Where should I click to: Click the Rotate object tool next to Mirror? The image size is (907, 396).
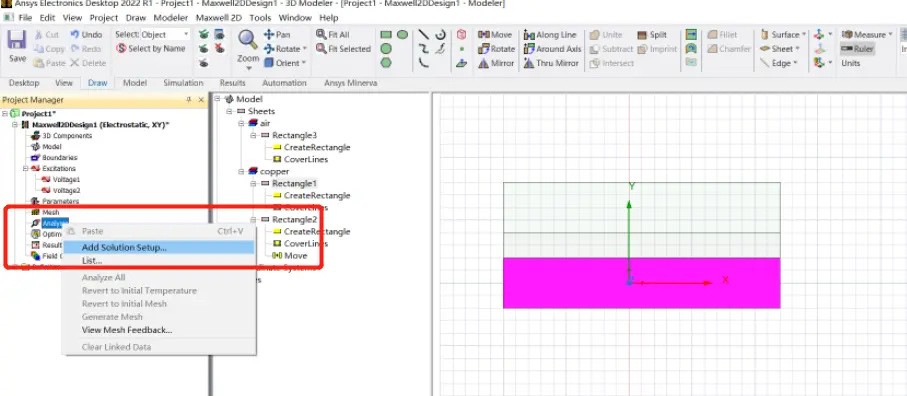[496, 49]
